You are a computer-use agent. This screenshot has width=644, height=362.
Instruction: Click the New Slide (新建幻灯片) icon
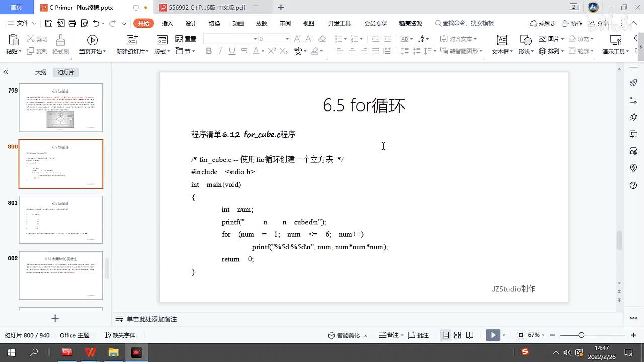[x=132, y=40]
